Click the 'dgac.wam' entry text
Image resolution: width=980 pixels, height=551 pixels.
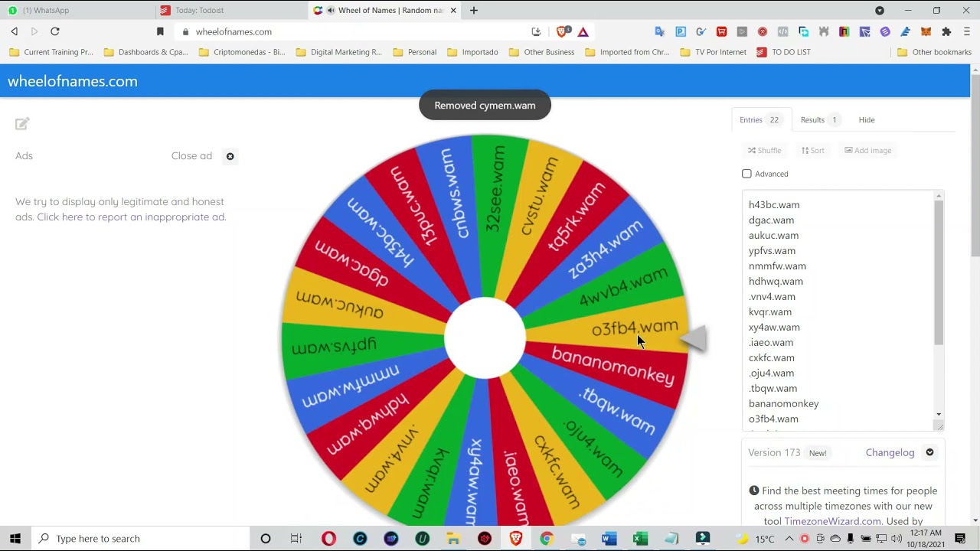coord(771,220)
